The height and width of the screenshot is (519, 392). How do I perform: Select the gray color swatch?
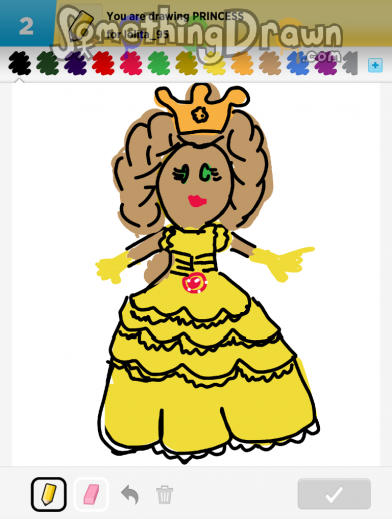click(x=350, y=63)
